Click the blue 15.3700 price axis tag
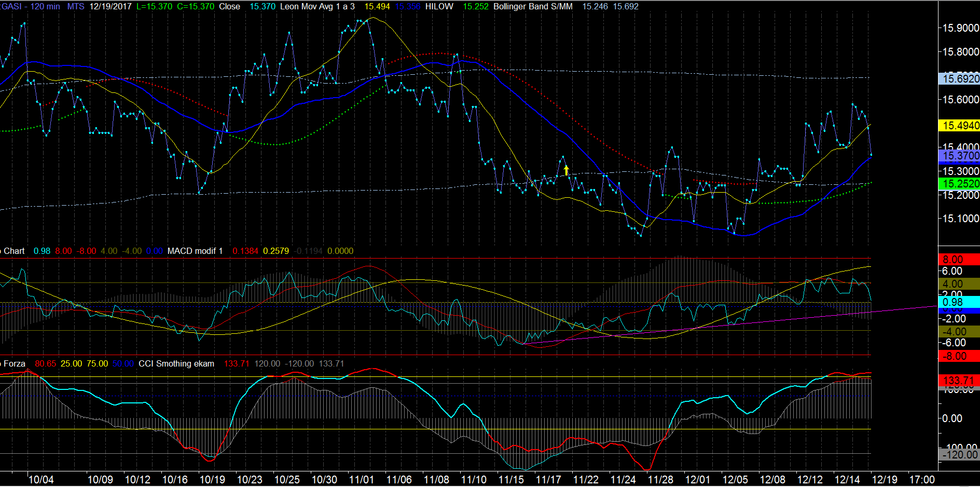The width and height of the screenshot is (980, 487). point(959,156)
